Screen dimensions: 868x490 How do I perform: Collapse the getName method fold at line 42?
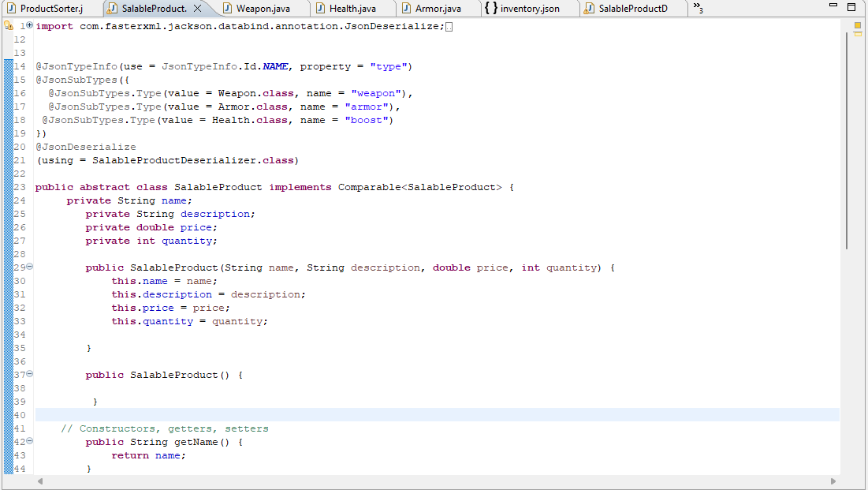pos(28,441)
